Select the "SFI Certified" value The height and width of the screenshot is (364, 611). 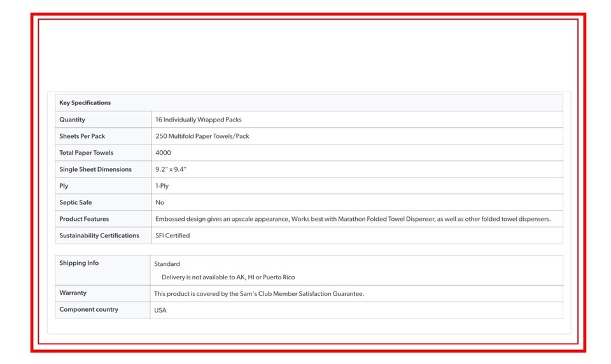click(172, 235)
